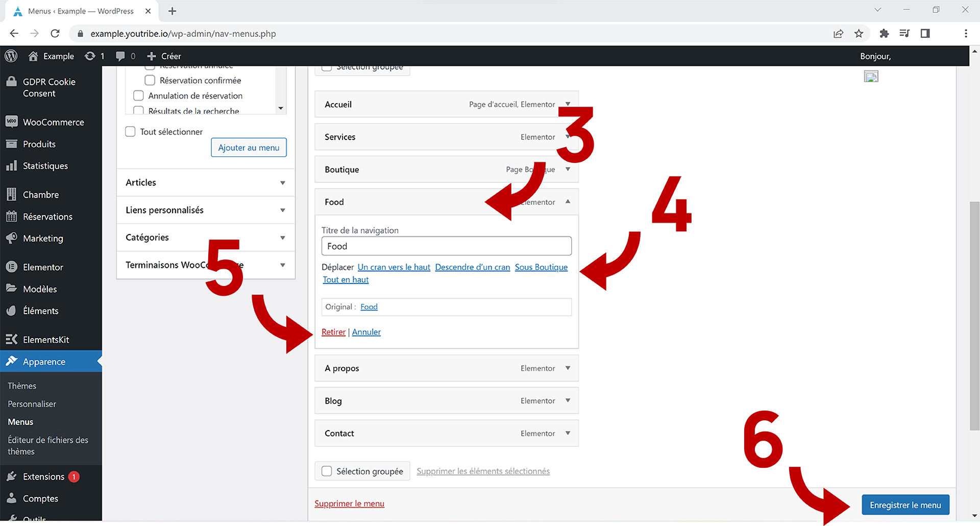This screenshot has height=526, width=980.
Task: Go to Thèmes under Apparence
Action: (x=22, y=386)
